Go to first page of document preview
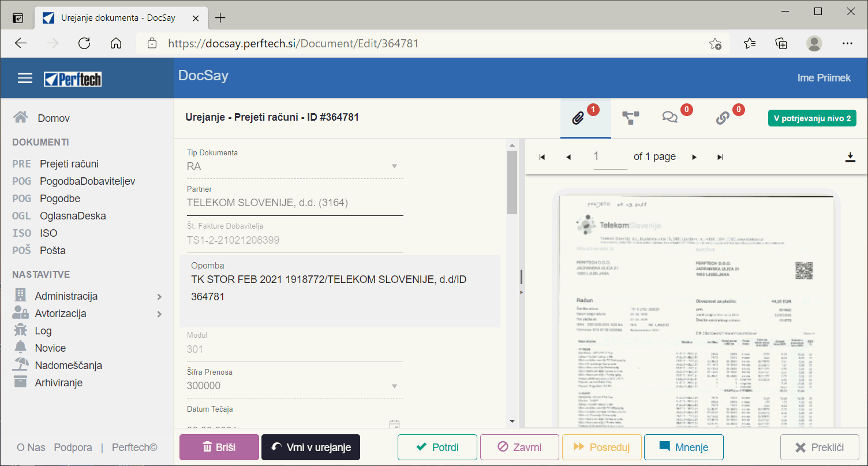868x466 pixels. 542,157
